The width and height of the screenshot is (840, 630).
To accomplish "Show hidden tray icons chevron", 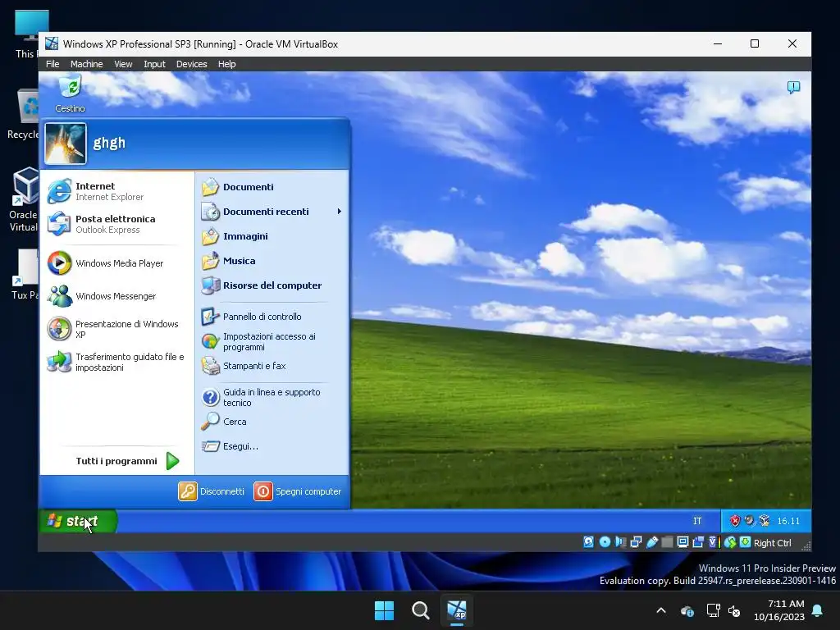I will point(661,610).
